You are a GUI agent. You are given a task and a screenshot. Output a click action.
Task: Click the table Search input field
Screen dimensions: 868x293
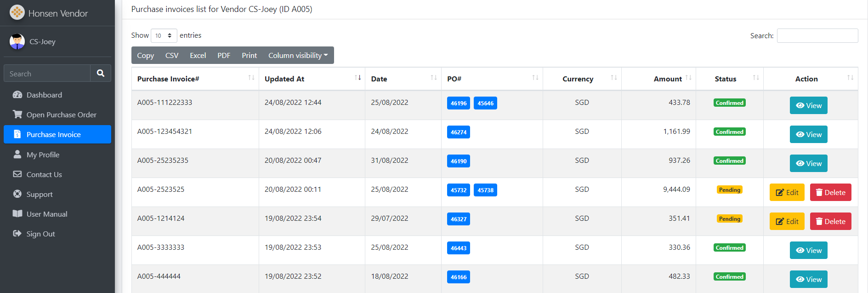817,35
